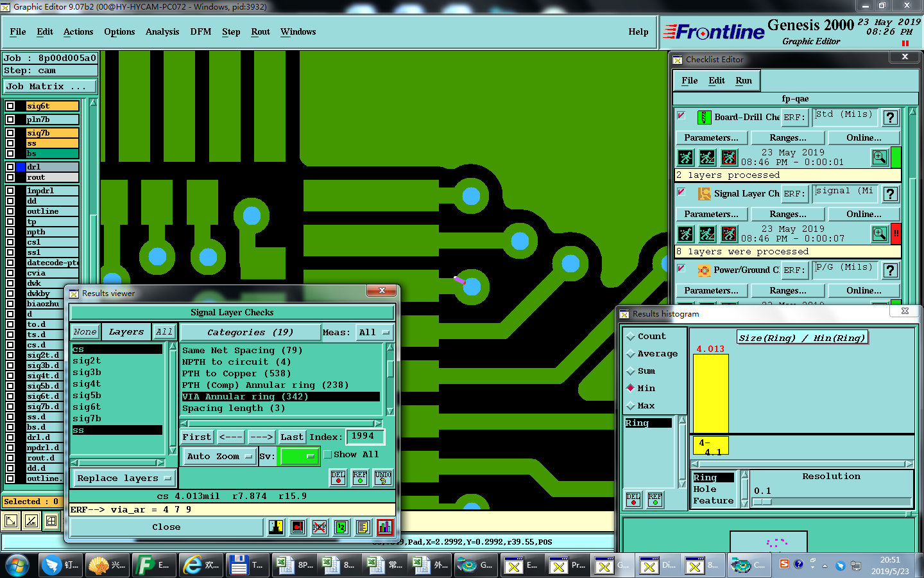The height and width of the screenshot is (578, 924).
Task: Go to next result with ---> button
Action: (261, 437)
